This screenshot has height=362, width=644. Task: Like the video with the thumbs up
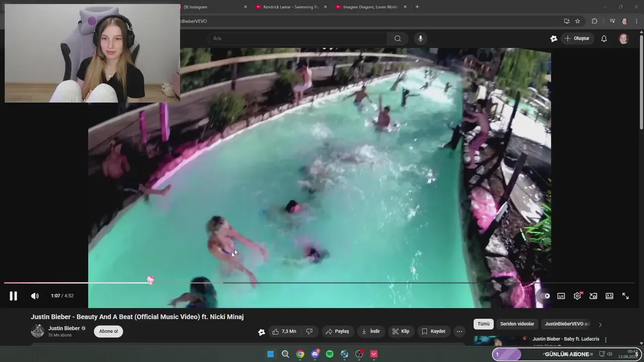[x=284, y=331]
